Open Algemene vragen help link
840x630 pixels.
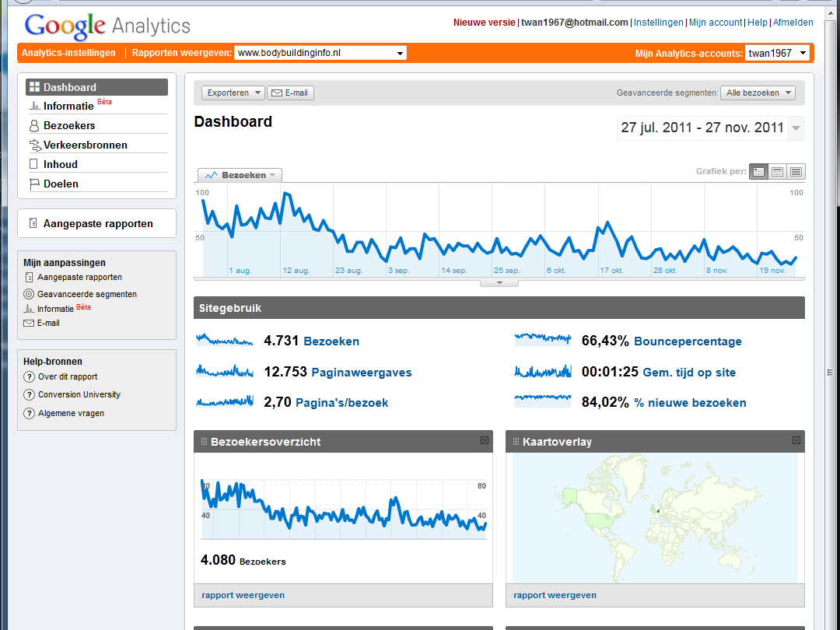click(71, 414)
